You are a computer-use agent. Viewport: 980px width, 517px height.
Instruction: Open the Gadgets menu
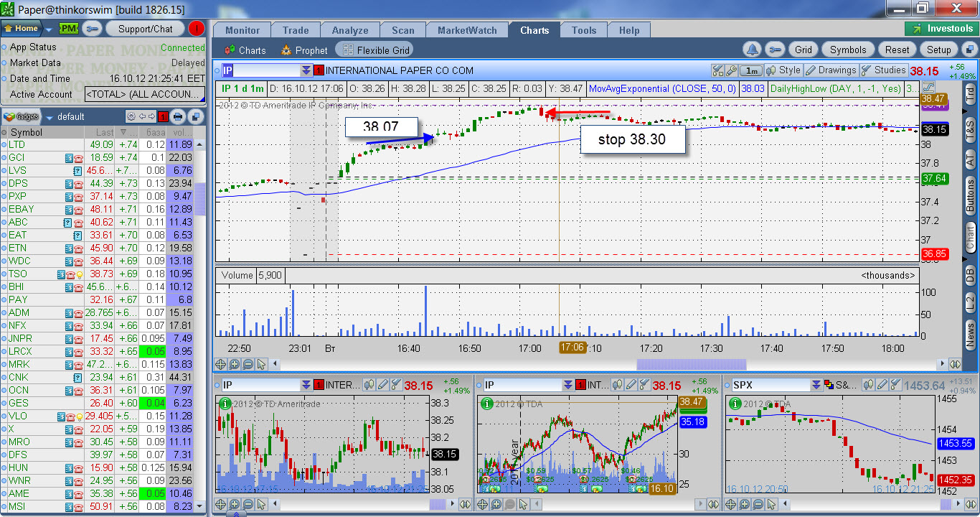28,116
